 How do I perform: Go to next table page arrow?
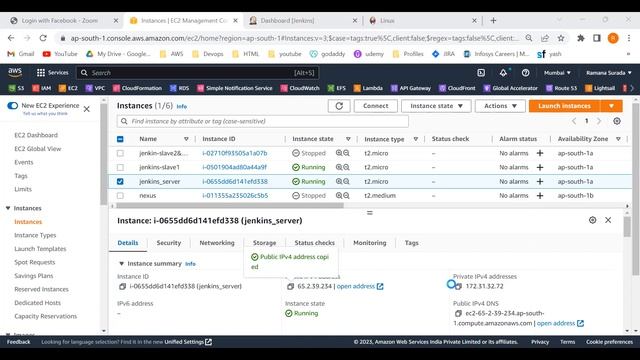(599, 121)
